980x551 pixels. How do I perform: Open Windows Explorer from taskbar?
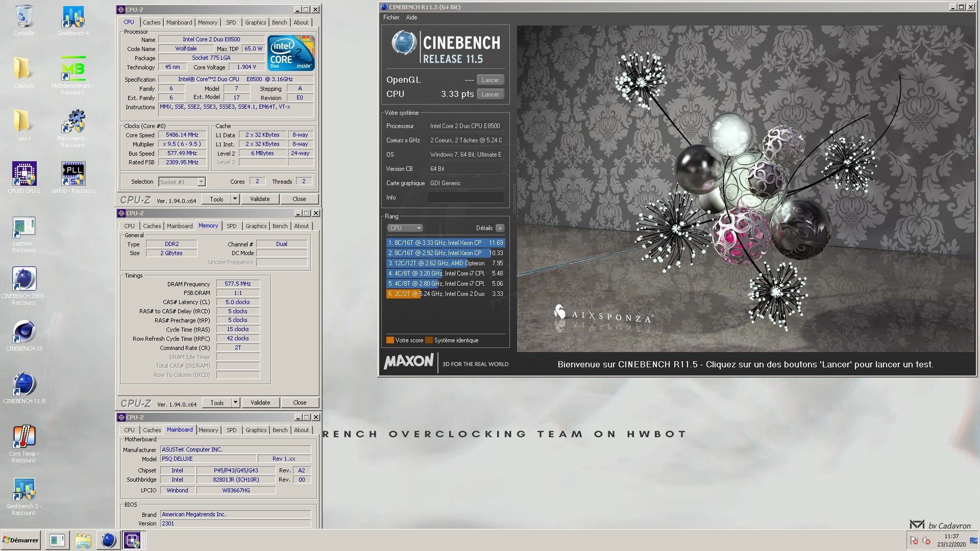tap(83, 540)
